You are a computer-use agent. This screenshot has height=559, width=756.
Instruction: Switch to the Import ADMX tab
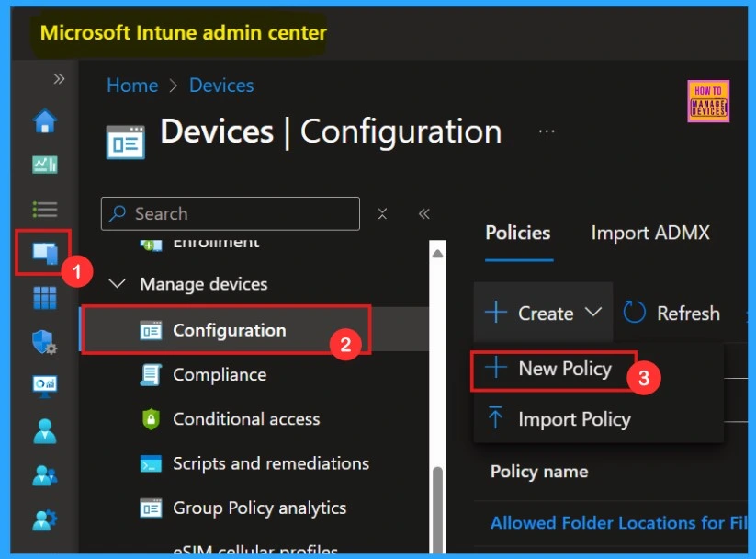650,234
